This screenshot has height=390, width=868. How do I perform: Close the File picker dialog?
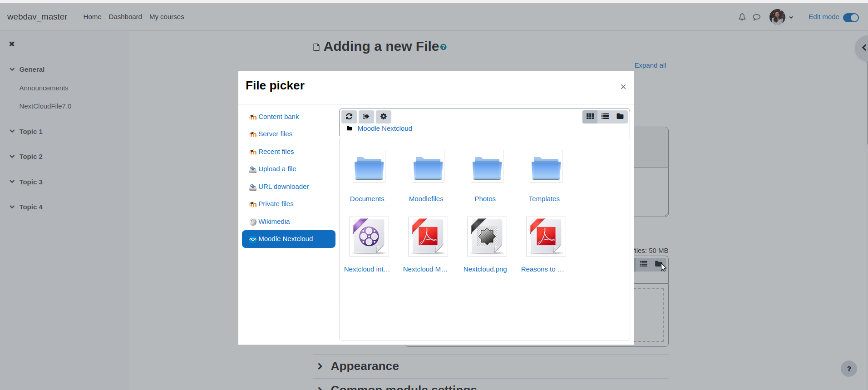[623, 87]
